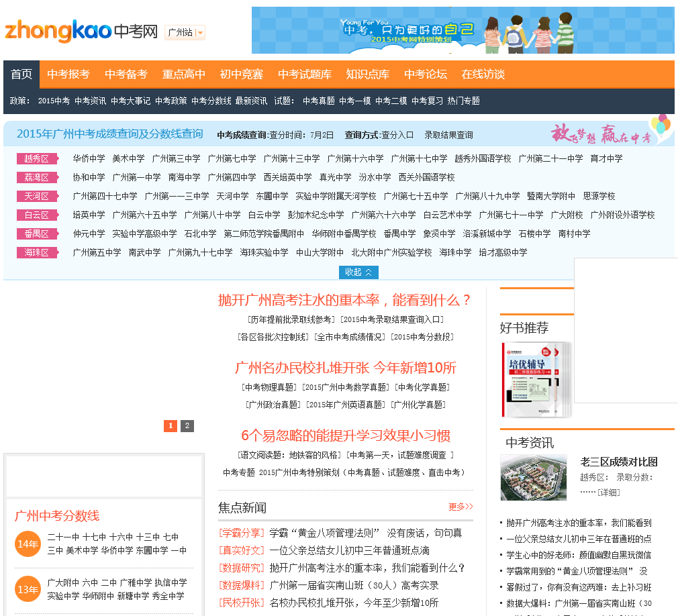
Task: Open the 数据爆料 category tag
Action: pos(242,585)
